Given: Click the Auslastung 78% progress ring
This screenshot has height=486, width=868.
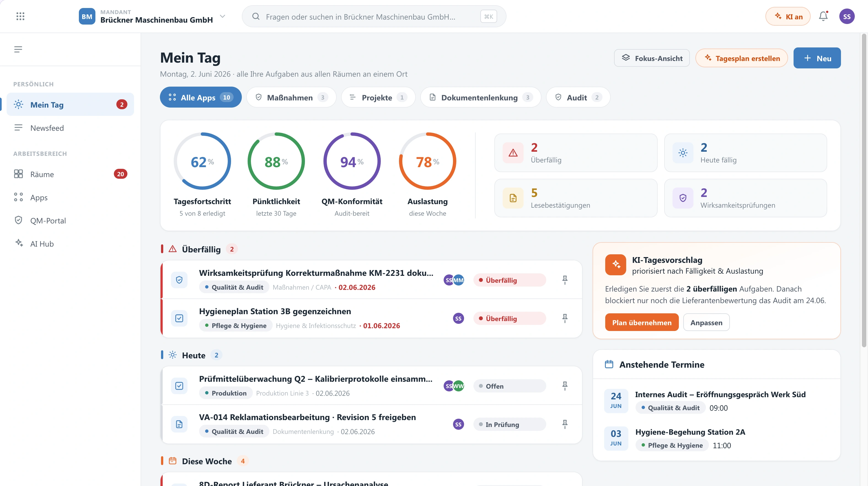Looking at the screenshot, I should (427, 161).
